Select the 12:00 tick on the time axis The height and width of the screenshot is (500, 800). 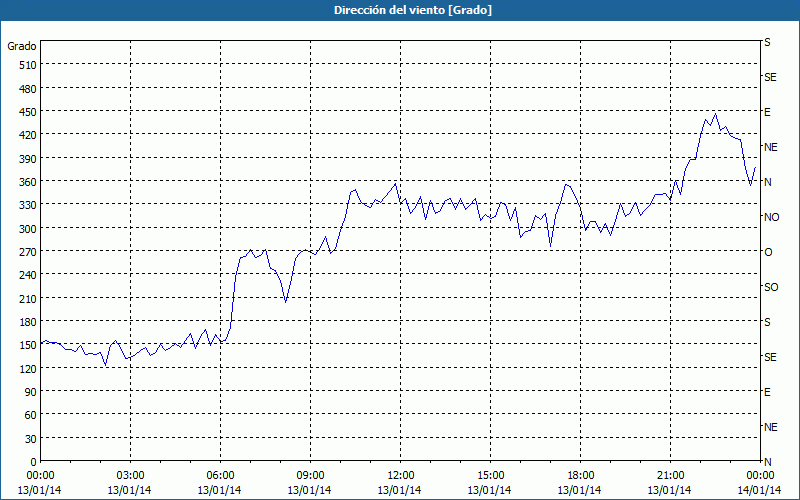tap(401, 476)
